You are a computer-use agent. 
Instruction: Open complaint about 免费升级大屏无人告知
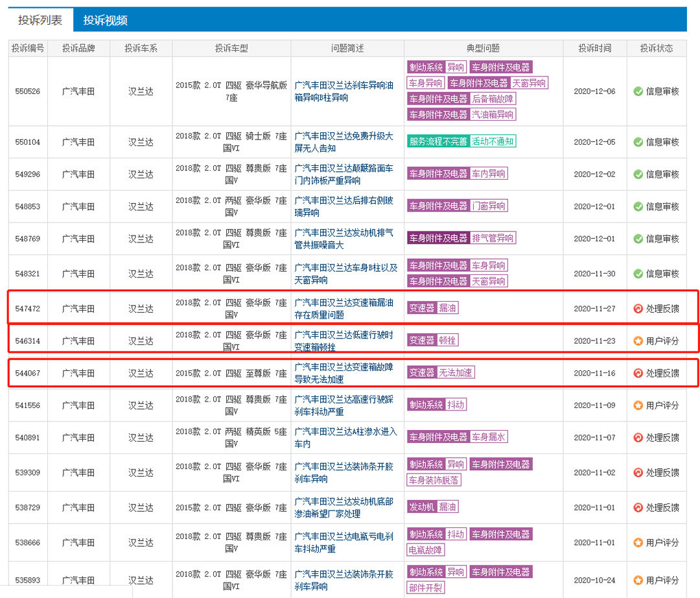(344, 142)
